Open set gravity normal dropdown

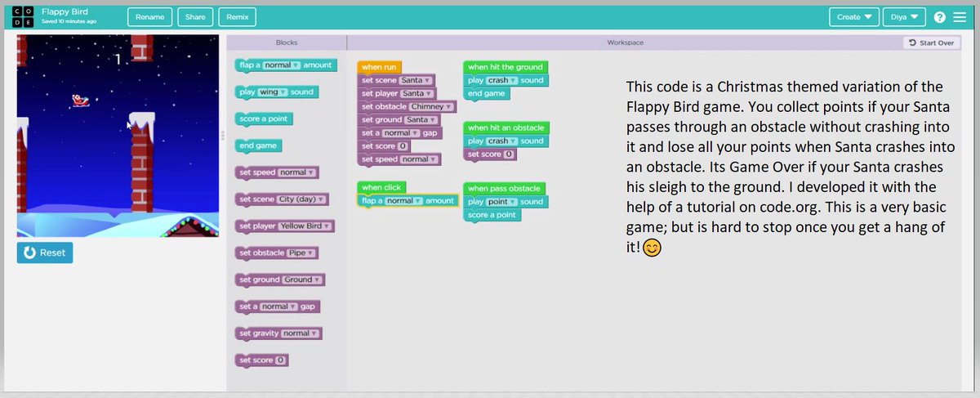tap(301, 333)
